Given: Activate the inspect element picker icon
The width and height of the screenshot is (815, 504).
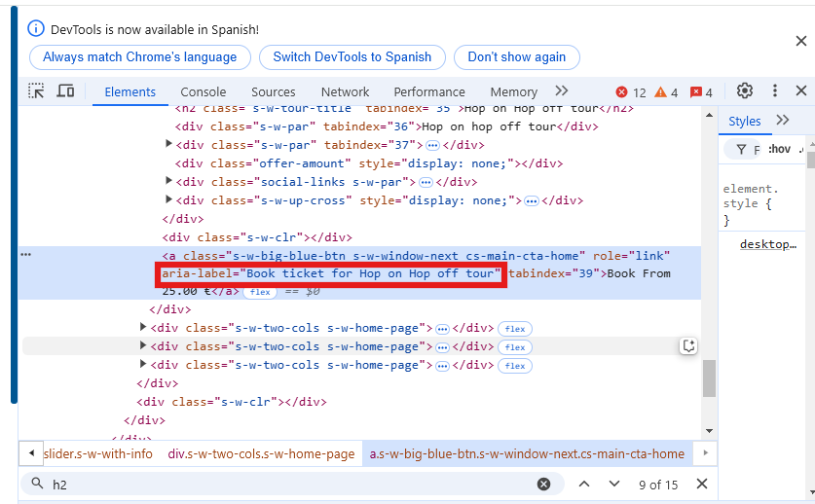Looking at the screenshot, I should point(36,91).
